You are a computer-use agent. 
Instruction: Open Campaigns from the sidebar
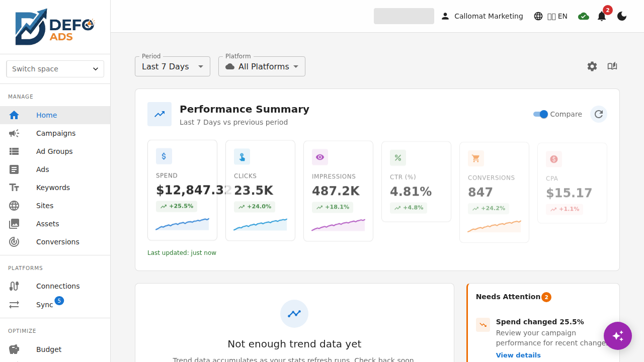[x=55, y=133]
